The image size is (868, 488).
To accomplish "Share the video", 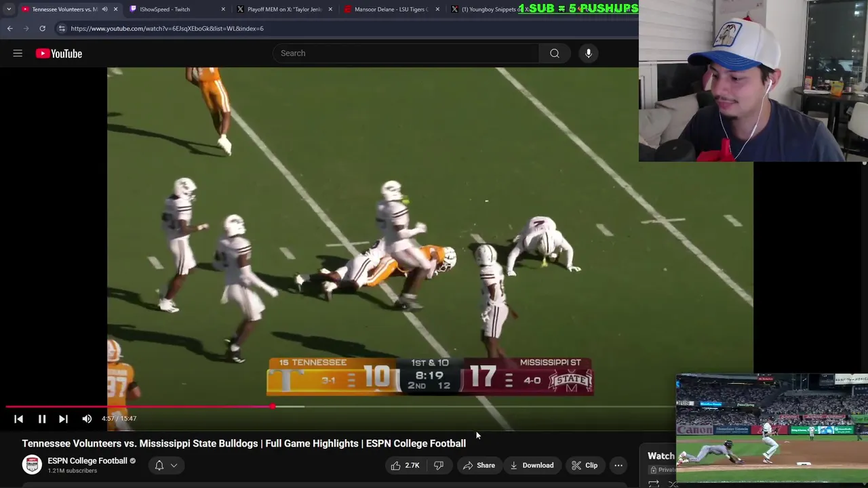I will [x=479, y=465].
